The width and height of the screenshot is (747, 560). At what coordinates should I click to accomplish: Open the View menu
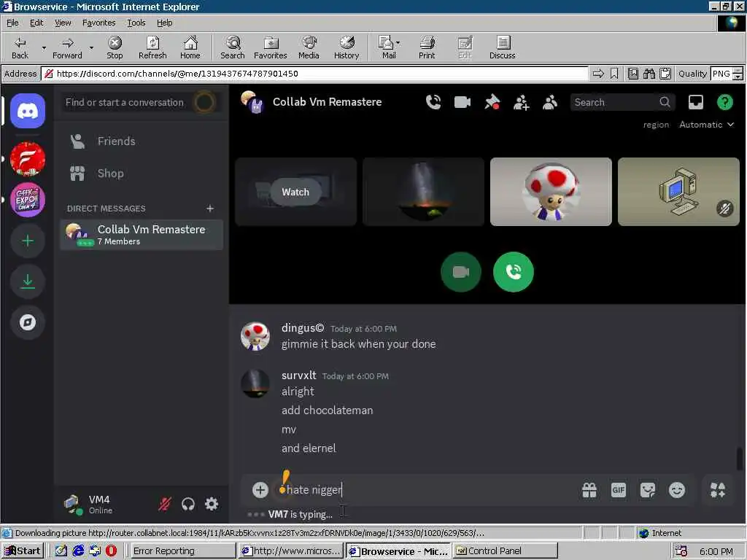point(63,23)
